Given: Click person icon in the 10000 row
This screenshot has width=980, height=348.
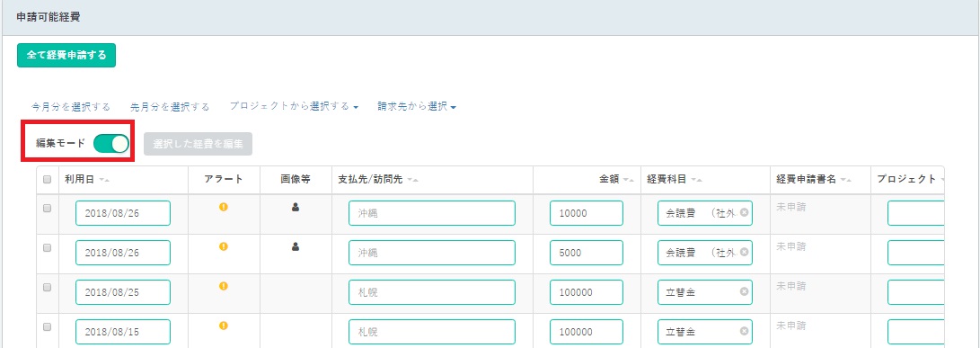Looking at the screenshot, I should [296, 207].
